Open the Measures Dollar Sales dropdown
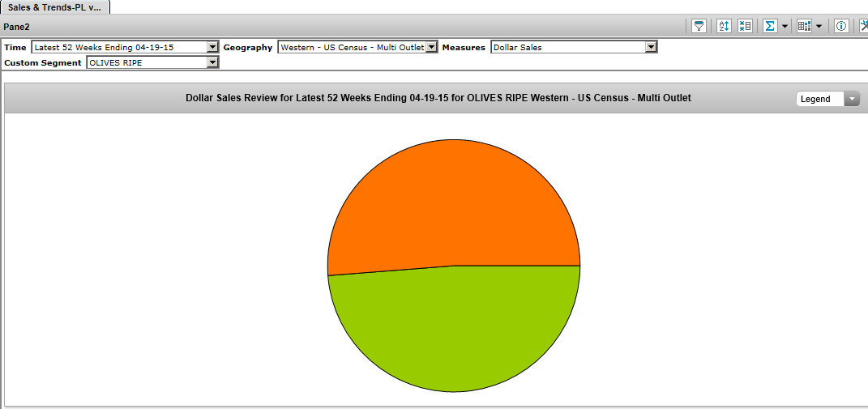This screenshot has width=868, height=409. click(651, 47)
